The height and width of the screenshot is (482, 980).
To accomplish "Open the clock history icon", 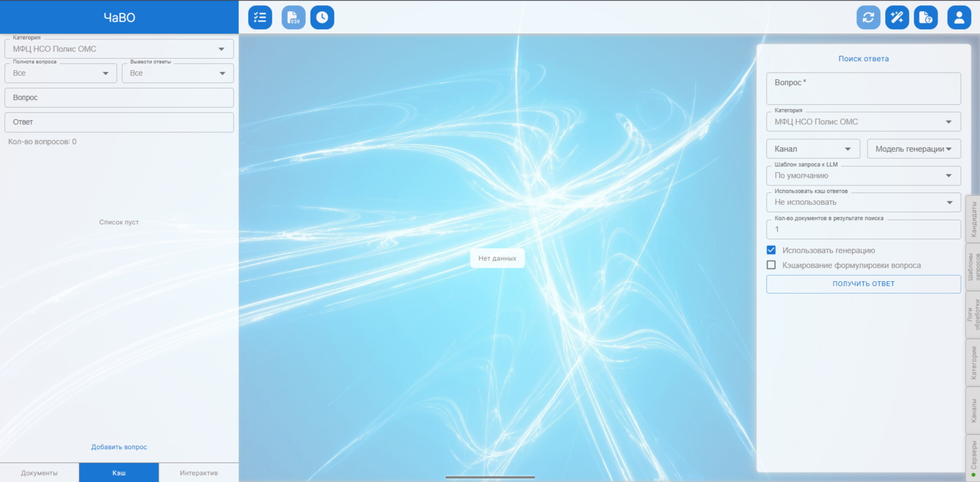I will [322, 18].
